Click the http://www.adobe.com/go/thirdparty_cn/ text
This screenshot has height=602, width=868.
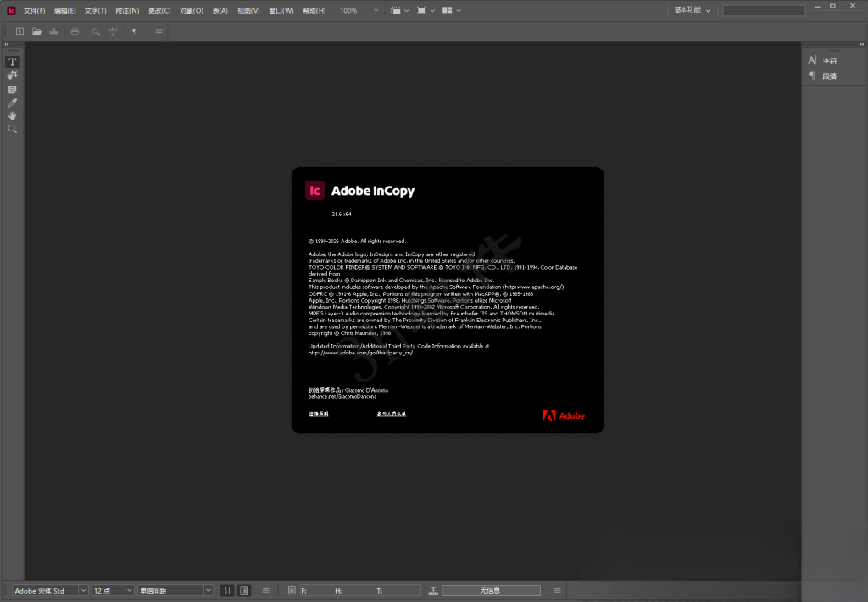click(x=360, y=353)
